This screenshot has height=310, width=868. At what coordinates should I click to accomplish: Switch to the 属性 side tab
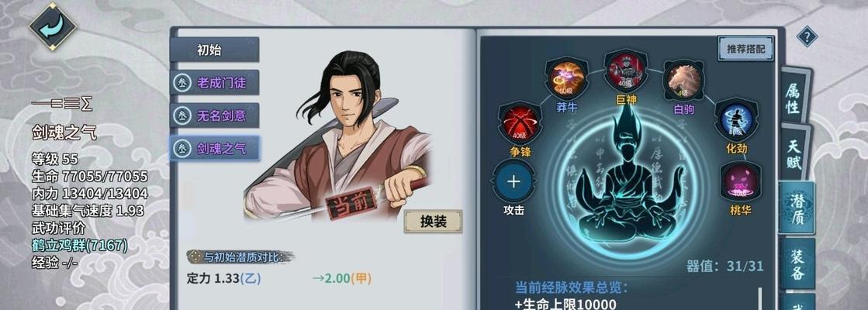pyautogui.click(x=794, y=95)
